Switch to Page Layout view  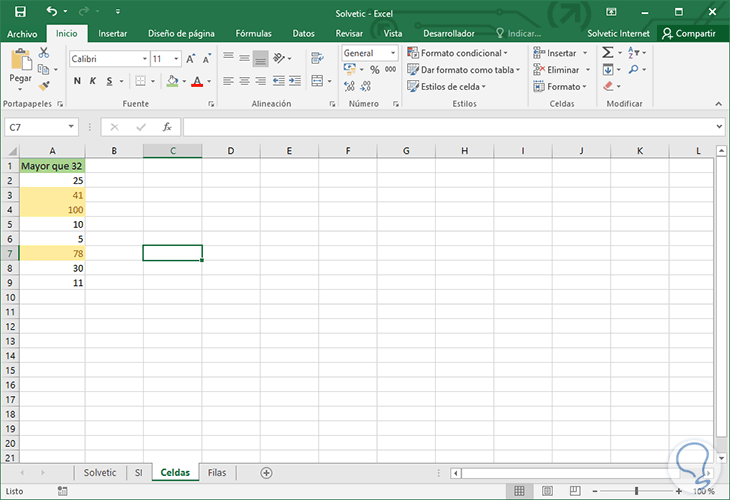[x=548, y=491]
